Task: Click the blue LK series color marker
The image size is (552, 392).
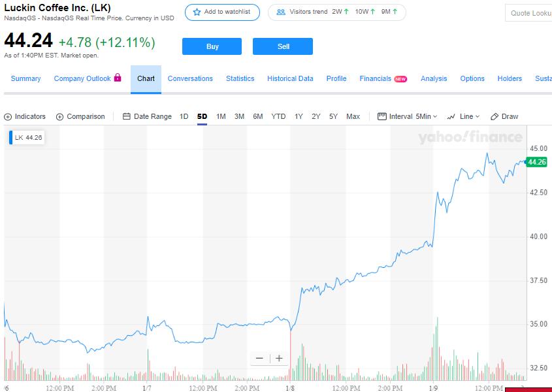Action: click(x=10, y=138)
